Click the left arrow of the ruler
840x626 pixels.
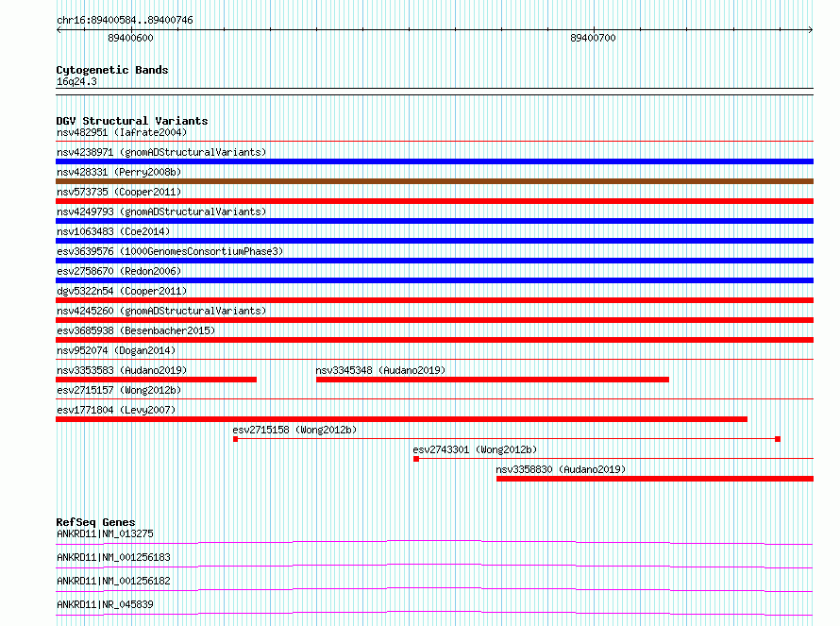(x=59, y=30)
